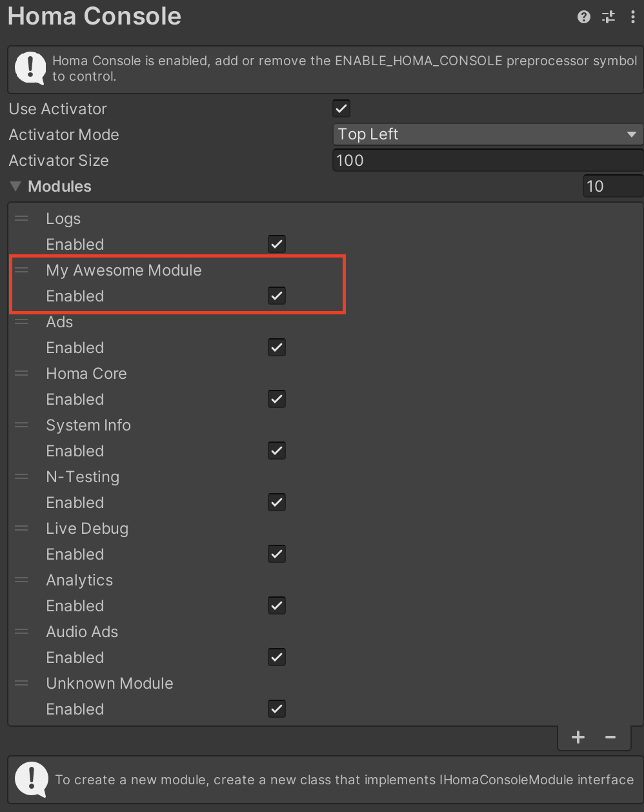Open the preset sliders icon in the header
Viewport: 644px width, 812px height.
[609, 17]
